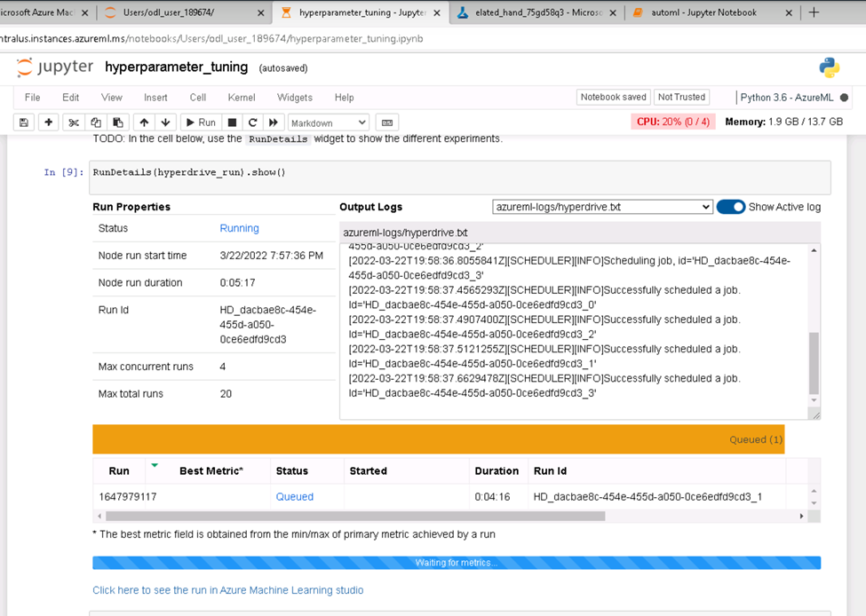The image size is (866, 616).
Task: Click the kernel status indicator circle
Action: point(844,98)
